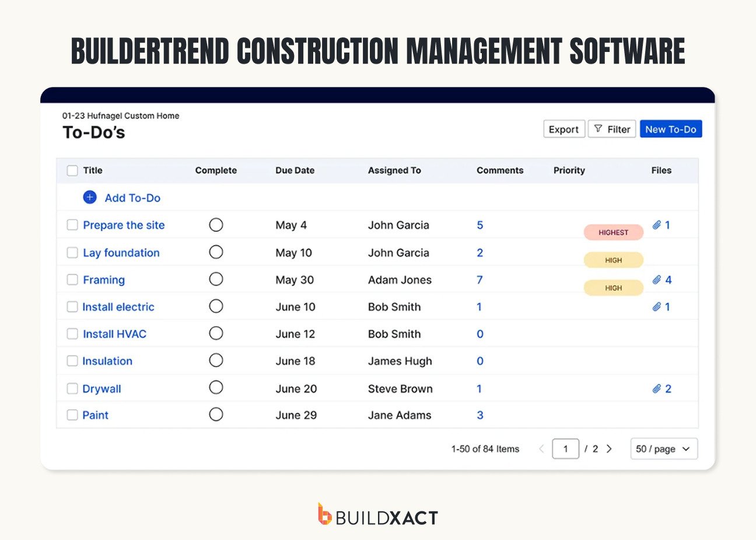Click the HIGHEST priority badge
756x540 pixels.
(x=613, y=232)
